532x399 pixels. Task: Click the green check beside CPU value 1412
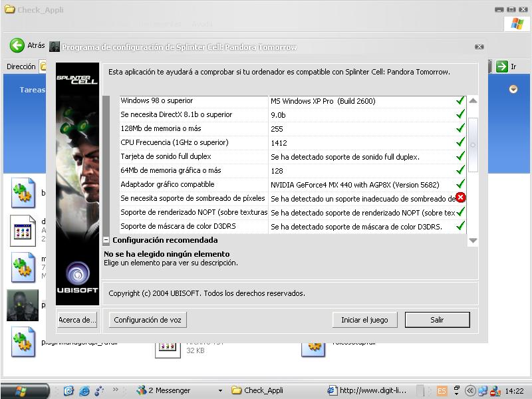tap(460, 142)
